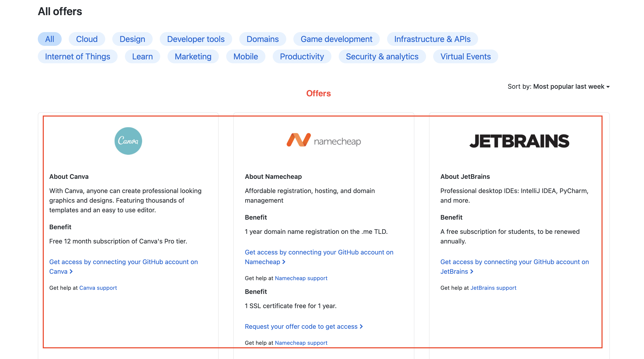644x359 pixels.
Task: Show Internet of Things offers
Action: (77, 56)
